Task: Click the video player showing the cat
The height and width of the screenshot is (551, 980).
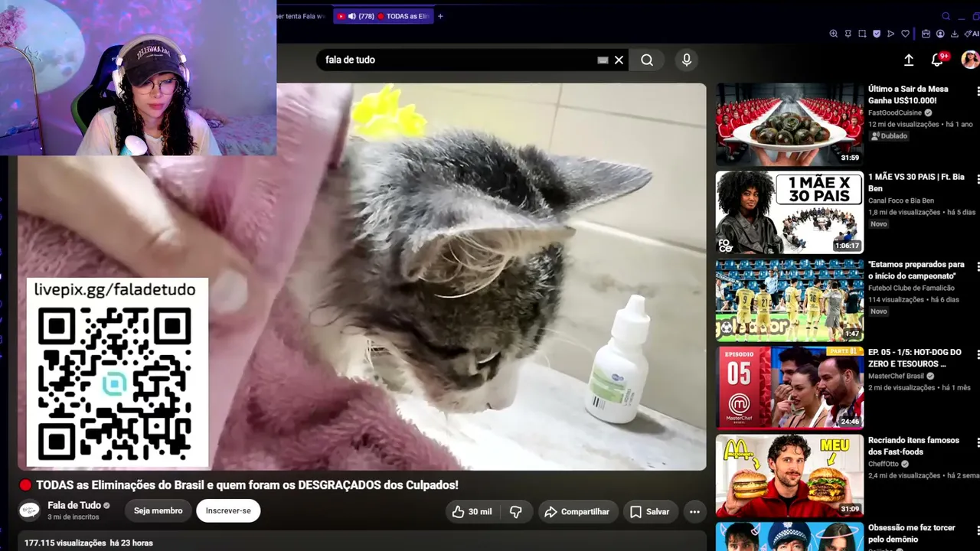Action: click(x=362, y=276)
